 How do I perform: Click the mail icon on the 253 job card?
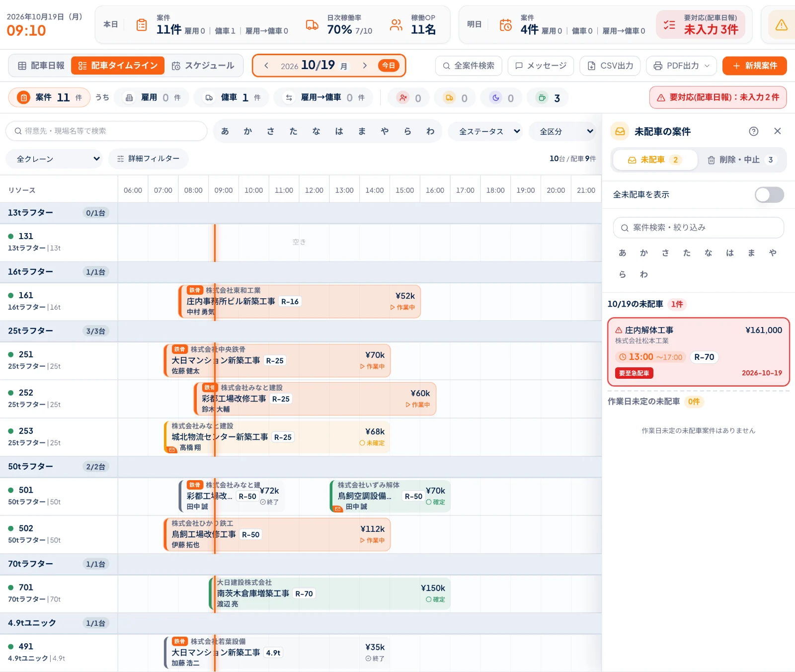172,449
